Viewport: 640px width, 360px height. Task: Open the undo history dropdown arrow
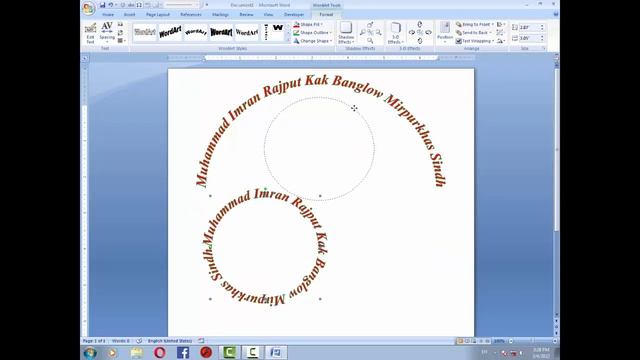(x=116, y=5)
